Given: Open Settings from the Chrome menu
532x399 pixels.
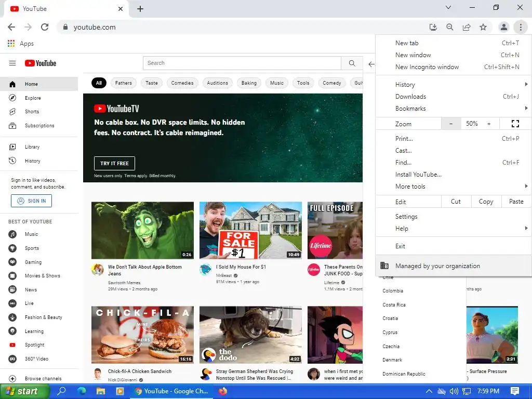Looking at the screenshot, I should [x=454, y=217].
